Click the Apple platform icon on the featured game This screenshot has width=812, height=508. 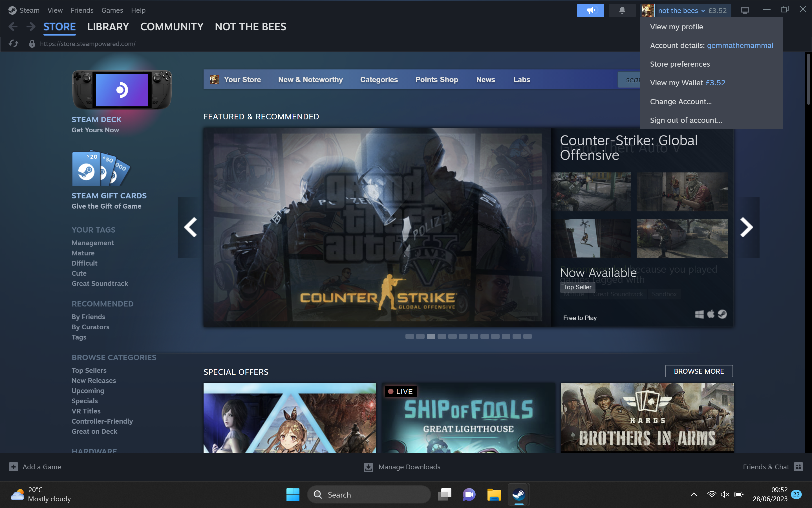pyautogui.click(x=711, y=314)
